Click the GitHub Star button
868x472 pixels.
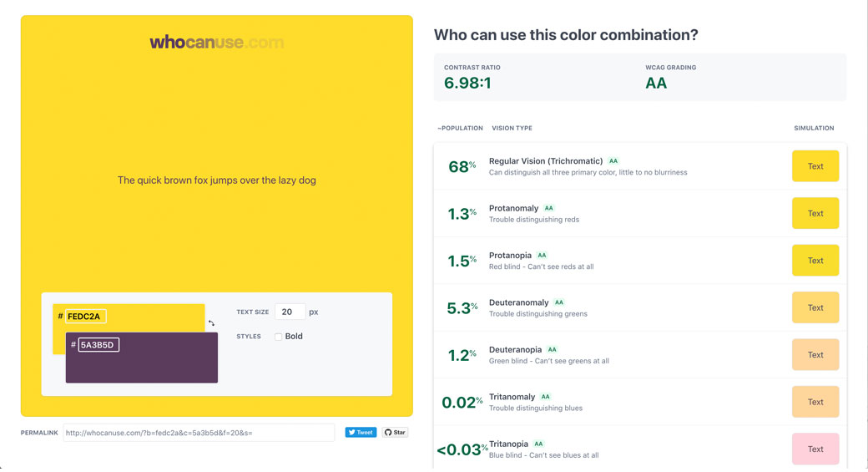[395, 433]
